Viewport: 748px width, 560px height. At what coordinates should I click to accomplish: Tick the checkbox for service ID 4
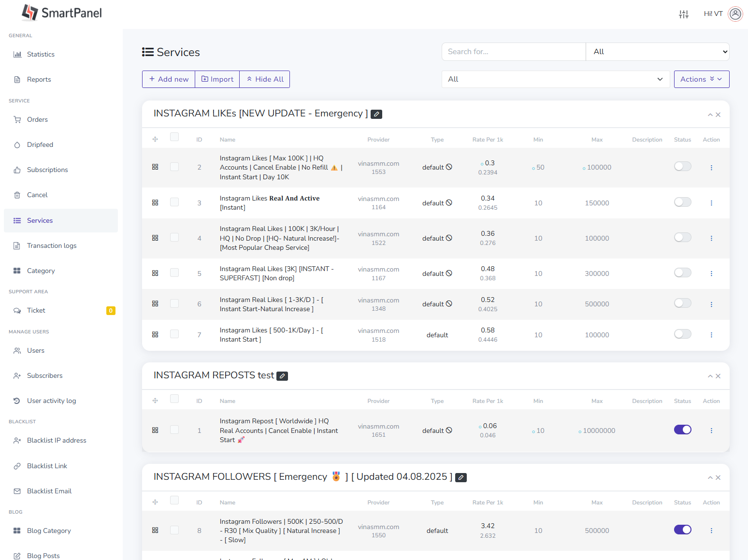pos(174,237)
